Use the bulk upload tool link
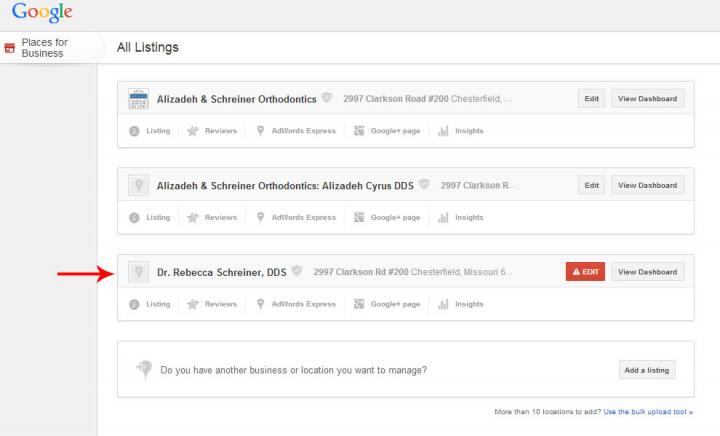This screenshot has width=720, height=436. 648,412
